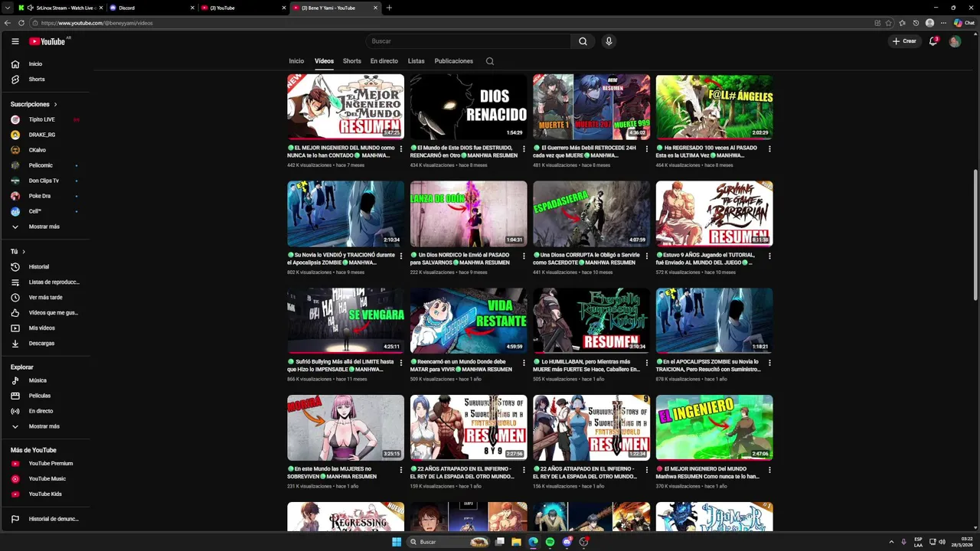Viewport: 980px width, 551px height.
Task: Open the notifications bell
Action: [933, 41]
